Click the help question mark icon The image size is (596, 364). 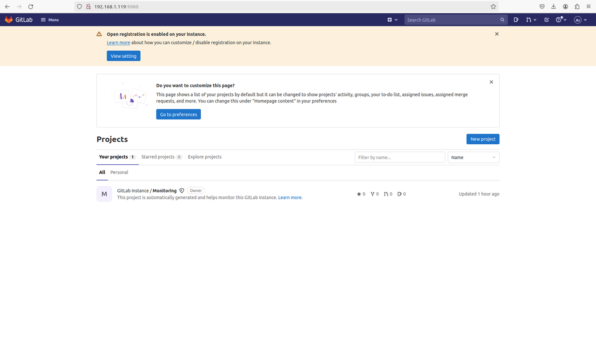[x=559, y=20]
